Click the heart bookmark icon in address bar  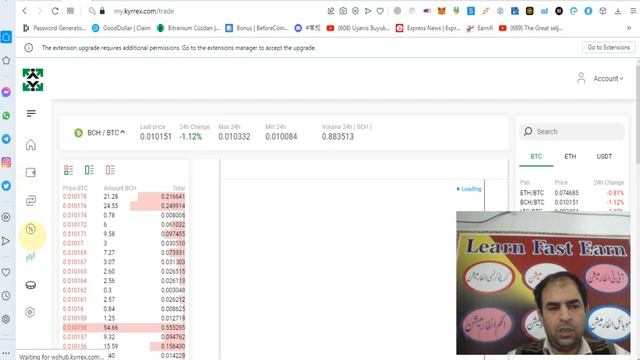[380, 11]
